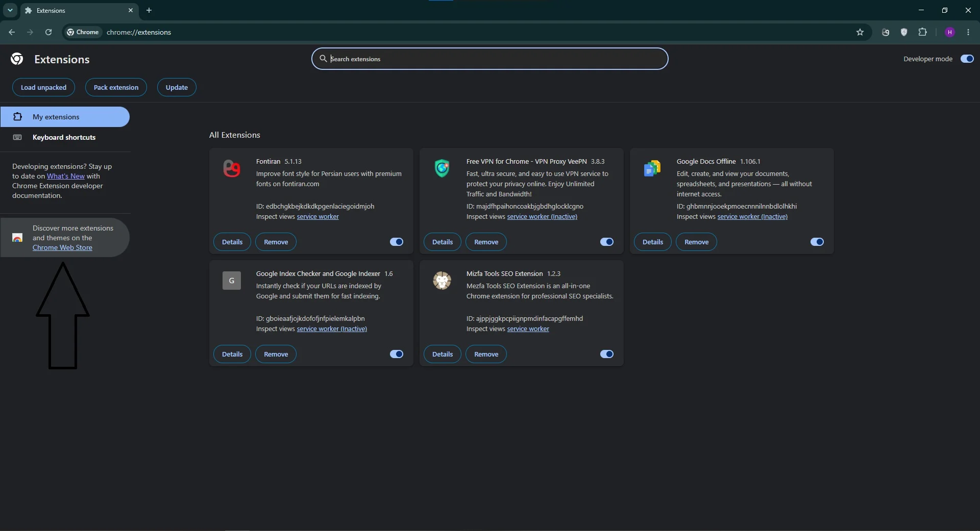
Task: Disable the Free VPN VeePN extension
Action: [x=607, y=242]
